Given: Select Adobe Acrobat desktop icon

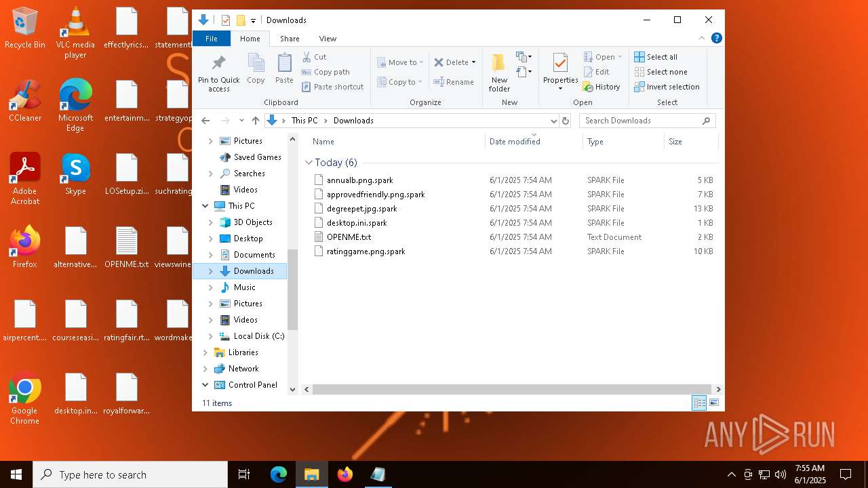Looking at the screenshot, I should (25, 179).
